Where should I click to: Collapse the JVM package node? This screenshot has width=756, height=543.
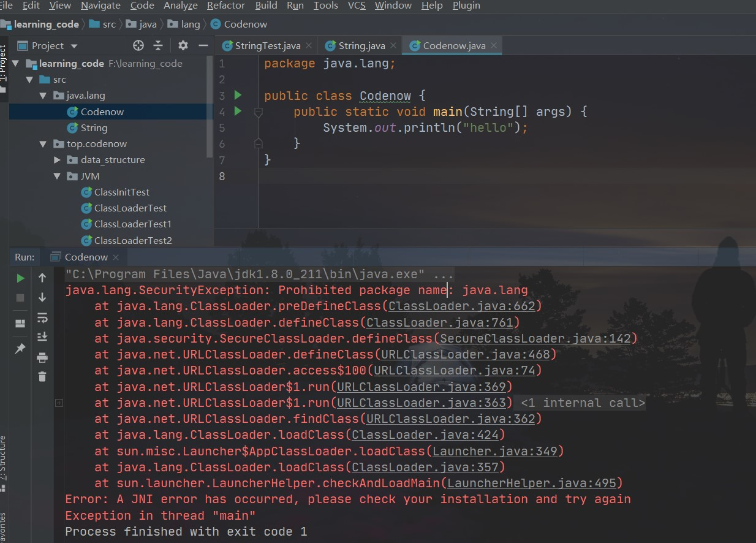57,176
